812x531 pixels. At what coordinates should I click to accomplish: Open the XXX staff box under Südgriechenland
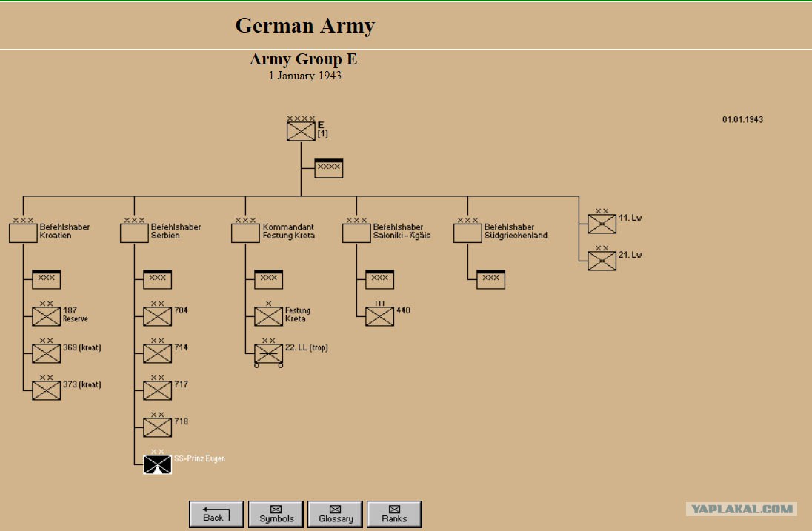[491, 279]
